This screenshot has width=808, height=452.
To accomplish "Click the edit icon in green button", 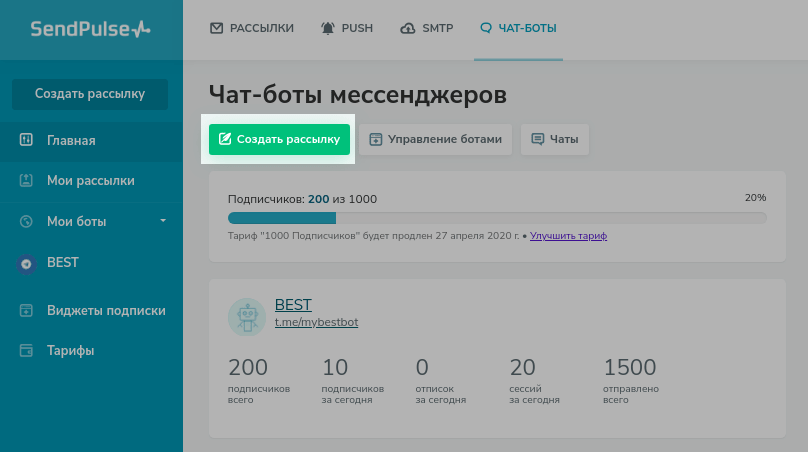I will pyautogui.click(x=225, y=139).
